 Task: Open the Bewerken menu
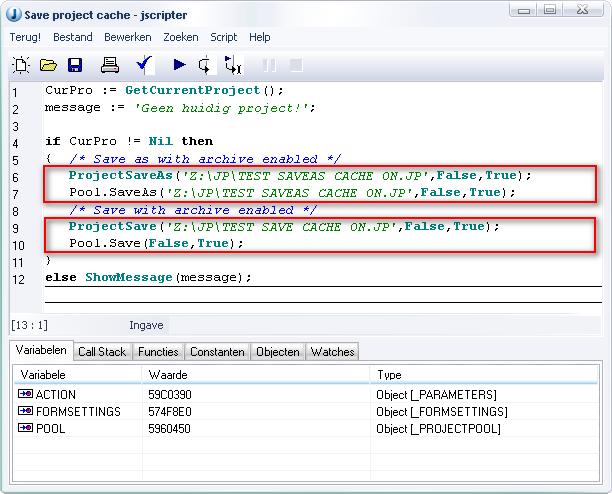click(x=128, y=37)
